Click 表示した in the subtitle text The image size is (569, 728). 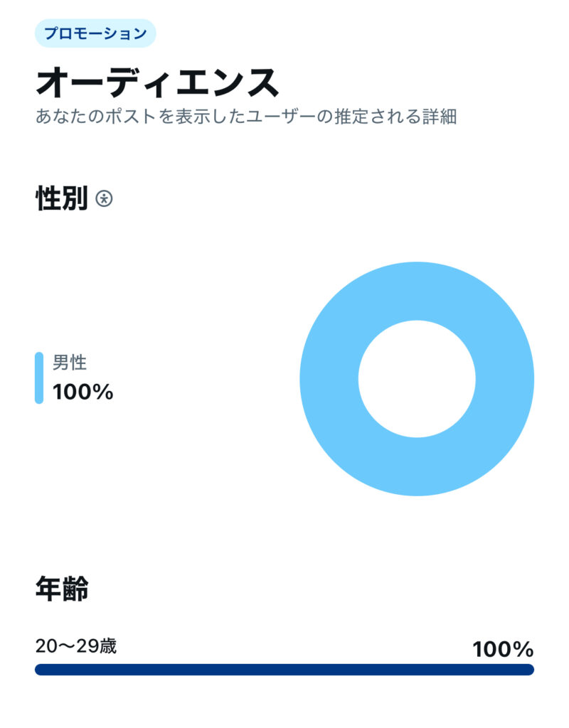[x=210, y=117]
